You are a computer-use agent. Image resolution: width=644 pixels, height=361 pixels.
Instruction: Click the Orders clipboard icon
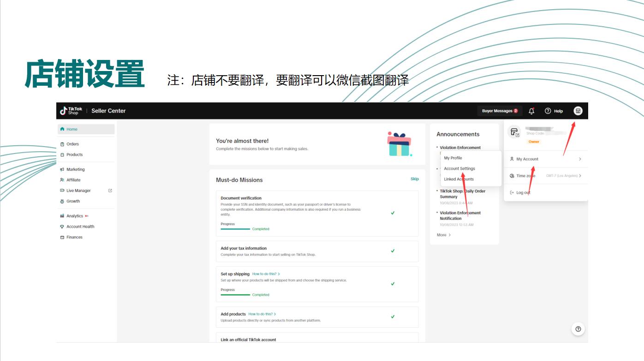(x=62, y=144)
